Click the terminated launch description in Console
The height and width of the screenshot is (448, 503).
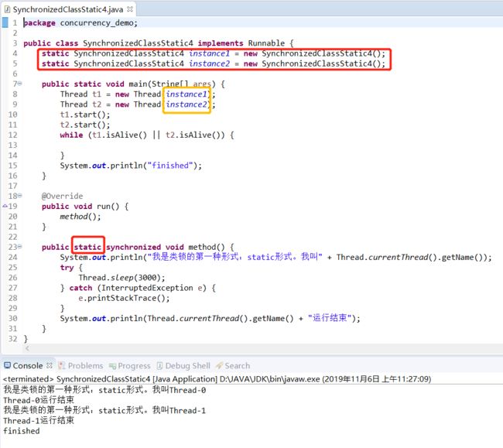coord(217,379)
